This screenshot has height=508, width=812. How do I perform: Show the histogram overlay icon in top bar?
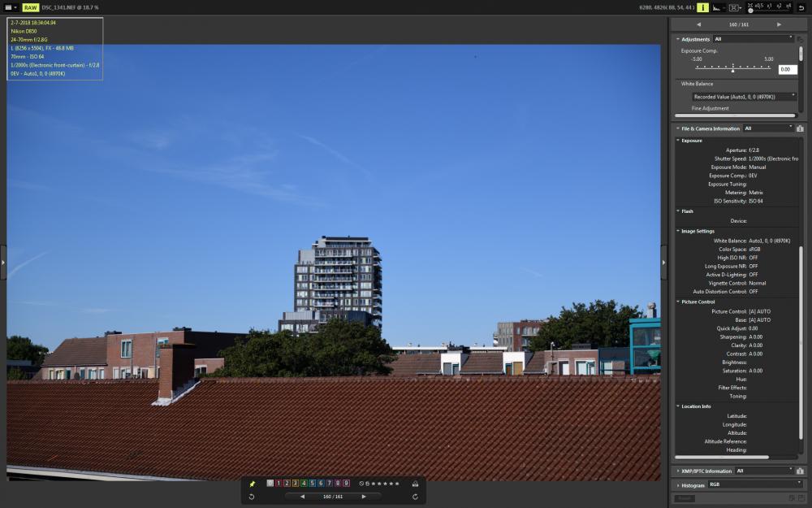[x=717, y=7]
